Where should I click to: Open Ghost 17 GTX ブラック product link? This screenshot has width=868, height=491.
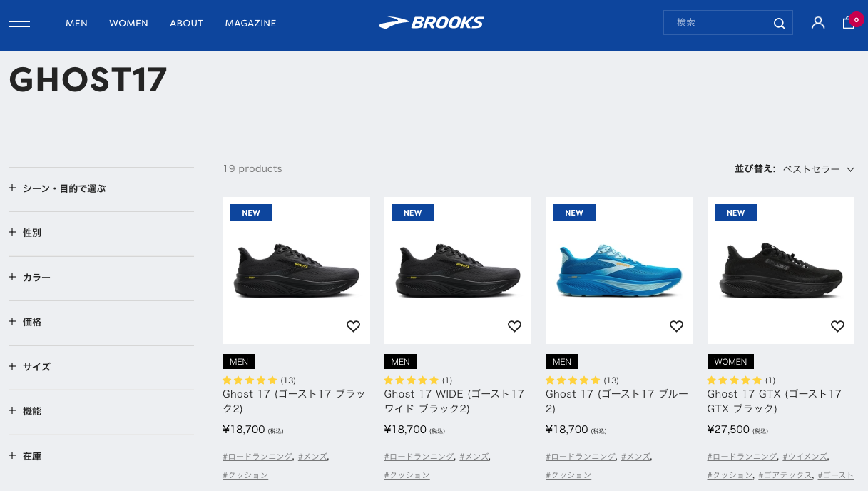click(774, 401)
